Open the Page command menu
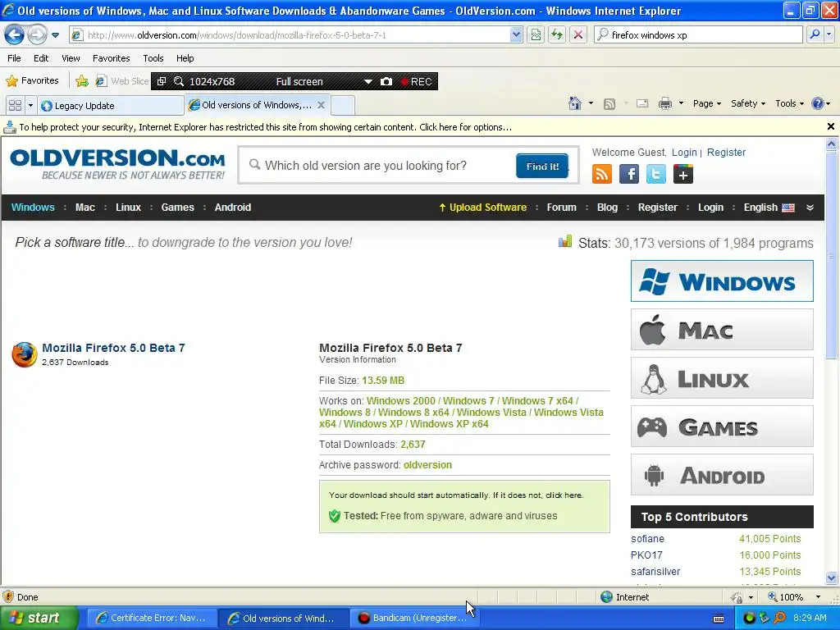840x630 pixels. pyautogui.click(x=706, y=103)
